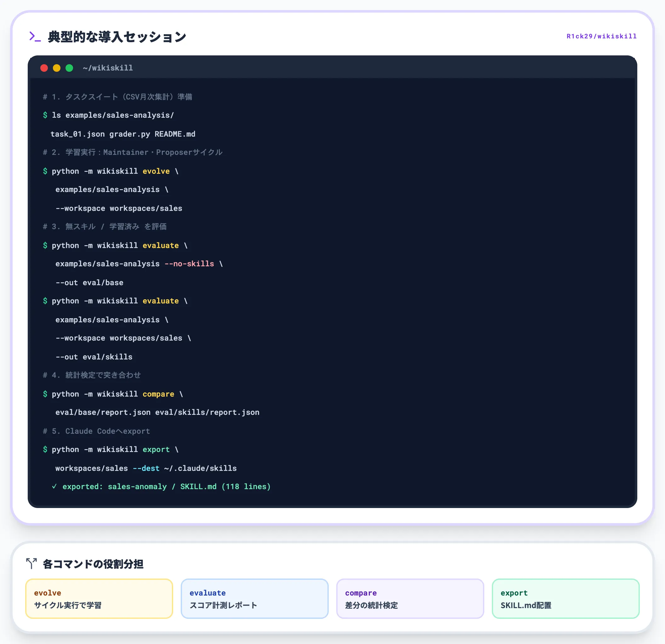
Task: Select the compare command card
Action: pyautogui.click(x=410, y=599)
